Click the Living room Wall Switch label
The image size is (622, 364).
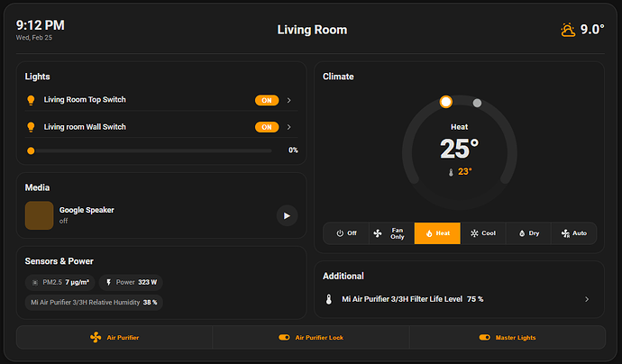tap(85, 127)
